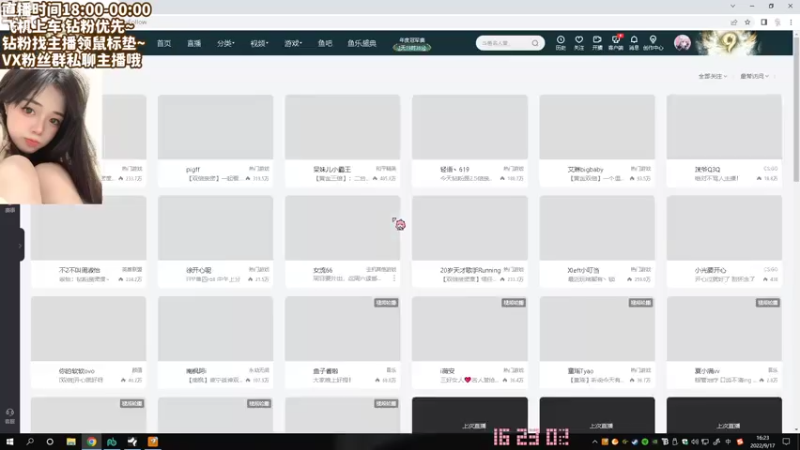This screenshot has height=450, width=800.
Task: Open Cortana circle on the taskbar
Action: pyautogui.click(x=50, y=442)
